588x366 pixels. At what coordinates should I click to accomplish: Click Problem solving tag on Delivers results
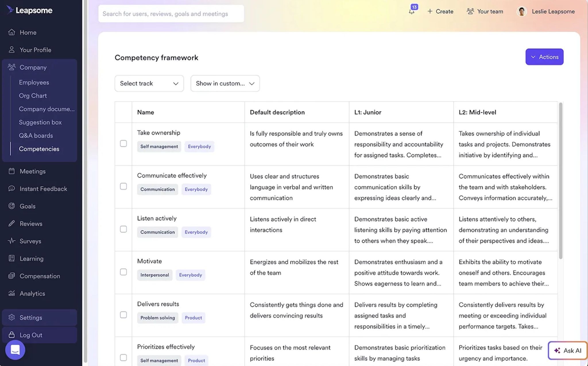coord(157,318)
